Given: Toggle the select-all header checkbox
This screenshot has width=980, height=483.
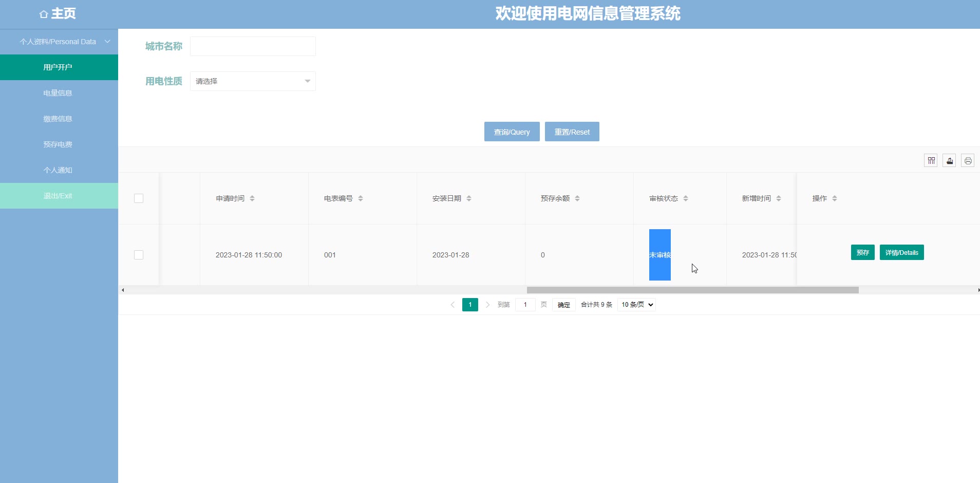Looking at the screenshot, I should [139, 198].
